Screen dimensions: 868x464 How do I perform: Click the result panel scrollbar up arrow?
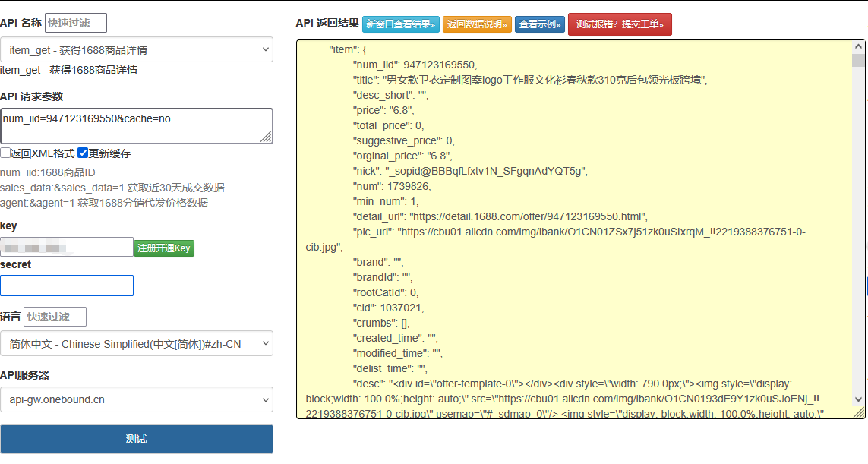point(858,46)
